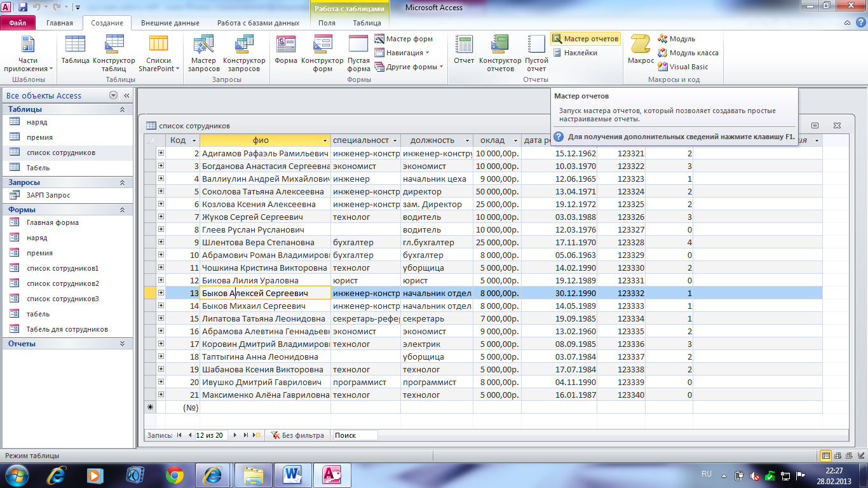Open Конструктор отчетов

[x=500, y=54]
